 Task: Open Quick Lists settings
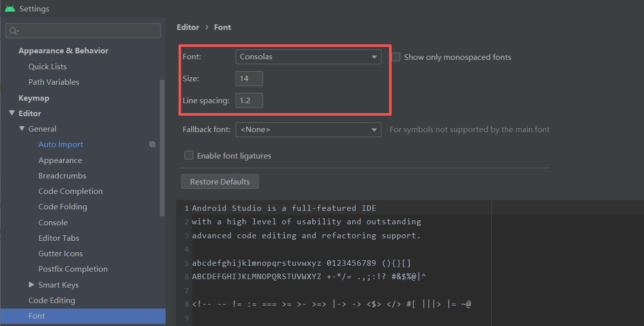pyautogui.click(x=47, y=66)
